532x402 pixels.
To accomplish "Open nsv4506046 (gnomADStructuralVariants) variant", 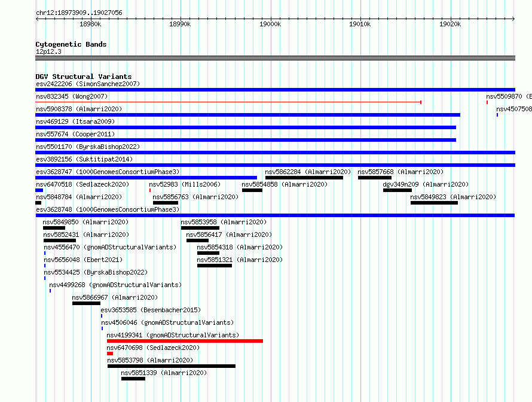I will point(167,322).
